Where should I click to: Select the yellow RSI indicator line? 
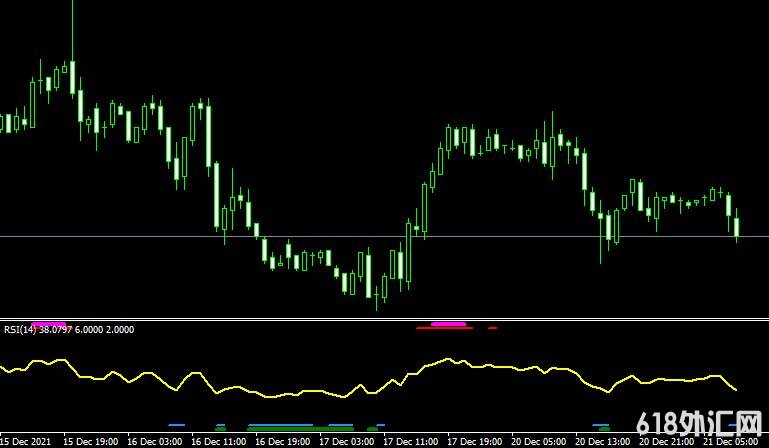tap(368, 378)
